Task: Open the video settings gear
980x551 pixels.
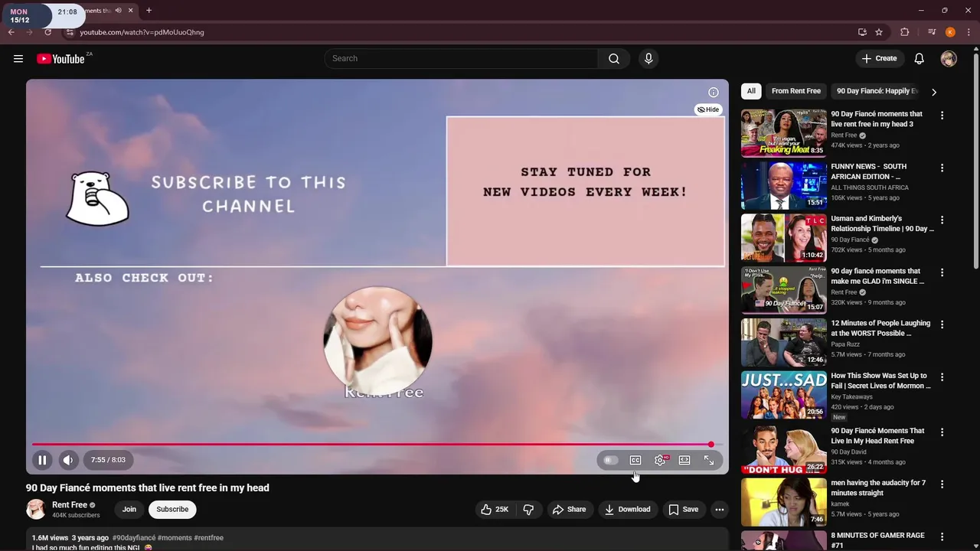Action: 660,460
